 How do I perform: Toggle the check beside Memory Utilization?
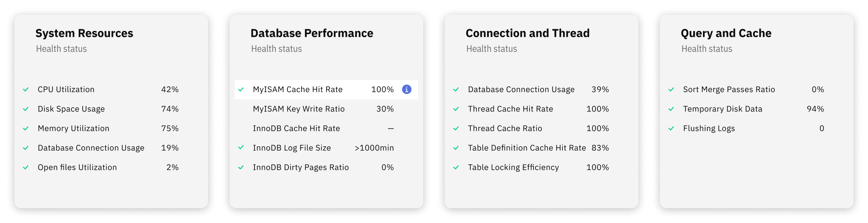[26, 128]
